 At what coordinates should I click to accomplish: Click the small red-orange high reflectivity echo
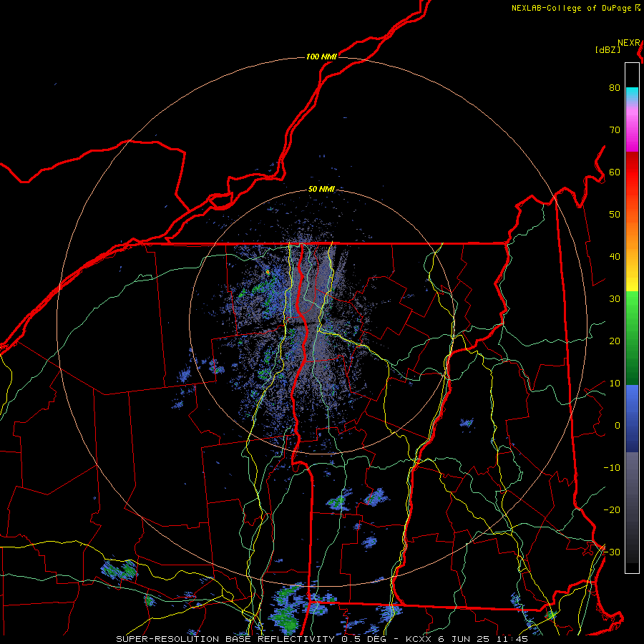[x=268, y=272]
